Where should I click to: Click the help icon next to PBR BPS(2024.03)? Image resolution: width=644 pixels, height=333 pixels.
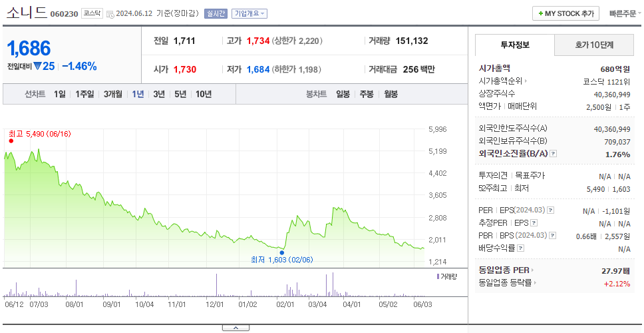553,236
